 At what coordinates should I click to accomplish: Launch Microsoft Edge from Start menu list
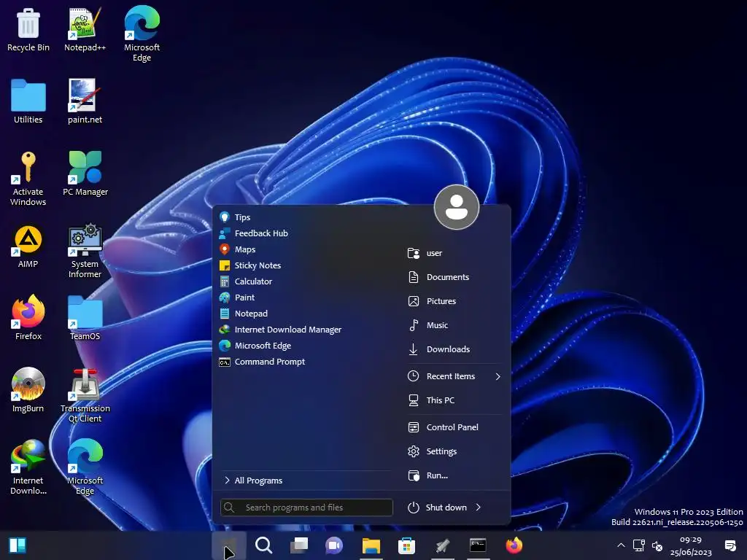tap(305, 346)
